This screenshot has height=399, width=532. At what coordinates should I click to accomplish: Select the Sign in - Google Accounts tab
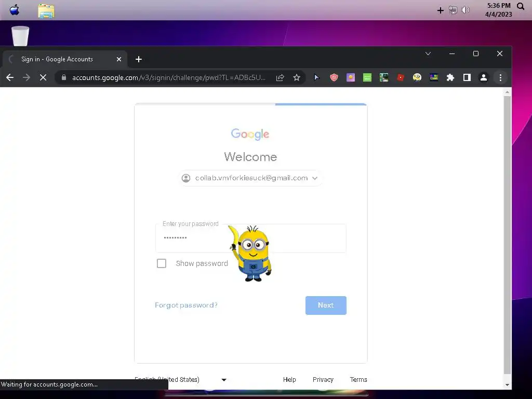(x=65, y=59)
